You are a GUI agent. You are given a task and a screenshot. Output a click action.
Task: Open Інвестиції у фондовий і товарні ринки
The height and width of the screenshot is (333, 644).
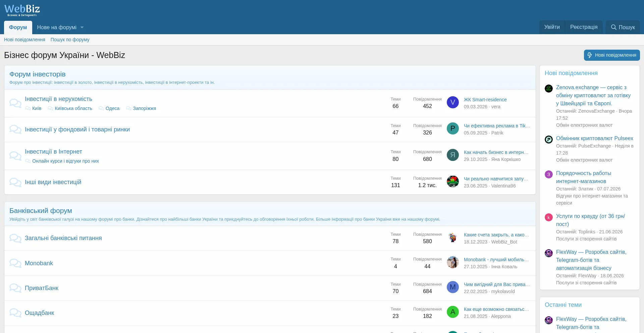click(77, 129)
